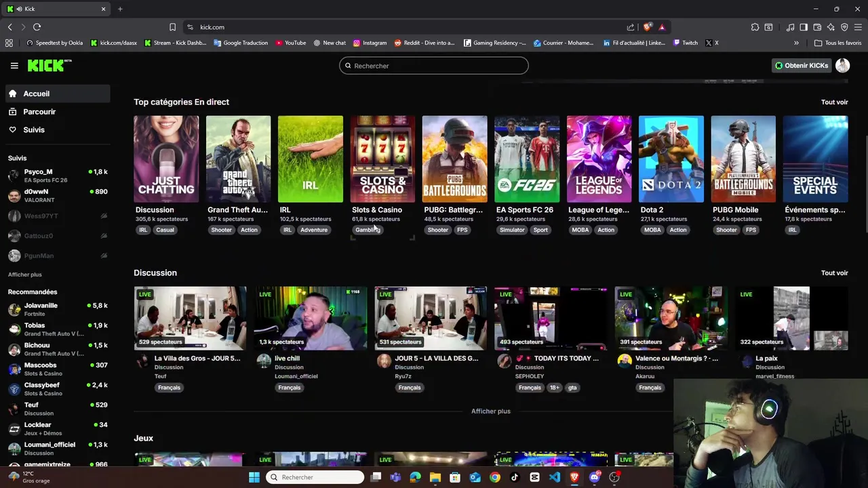Open the extensions puzzle icon
Image resolution: width=868 pixels, height=488 pixels.
[x=755, y=27]
